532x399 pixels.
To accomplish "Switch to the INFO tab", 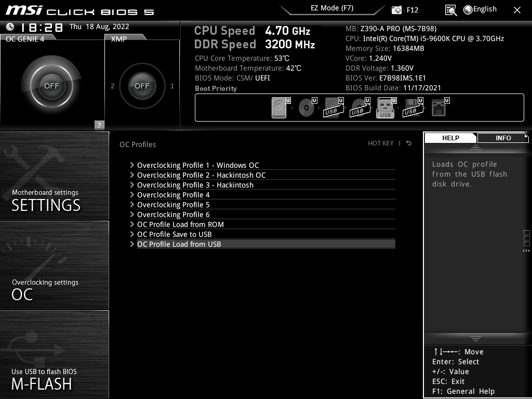I will click(503, 138).
